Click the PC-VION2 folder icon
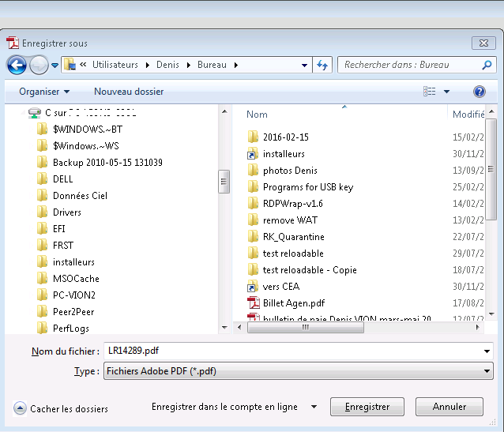Viewport: 504px width, 432px height. (x=42, y=295)
